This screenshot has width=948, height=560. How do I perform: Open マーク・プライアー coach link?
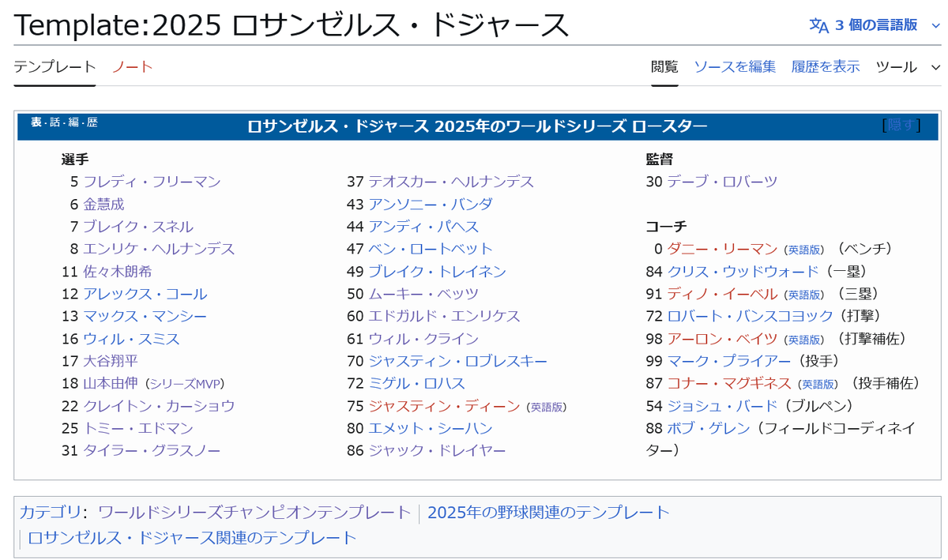[x=729, y=361]
